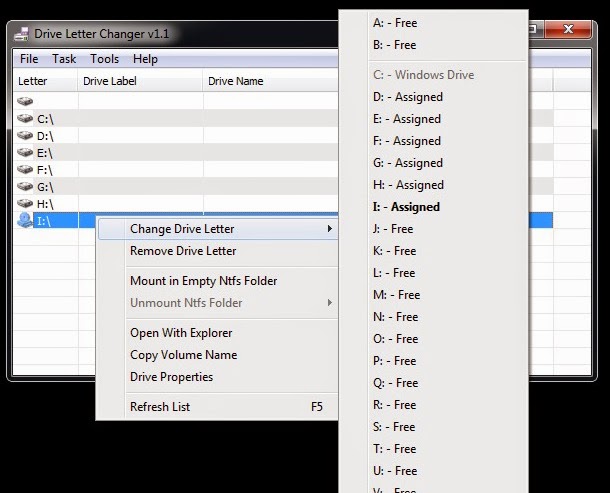Open the File menu
The height and width of the screenshot is (493, 610).
(x=29, y=59)
